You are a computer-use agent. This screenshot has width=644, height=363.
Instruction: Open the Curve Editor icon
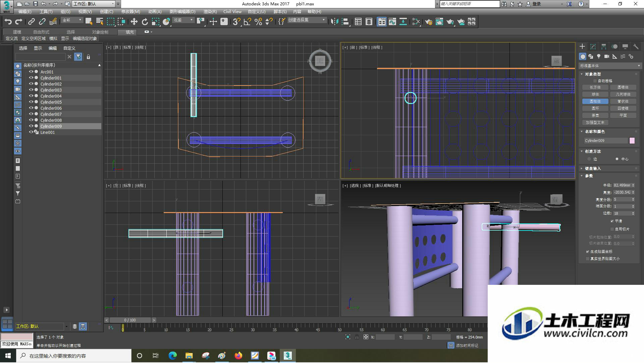point(392,22)
